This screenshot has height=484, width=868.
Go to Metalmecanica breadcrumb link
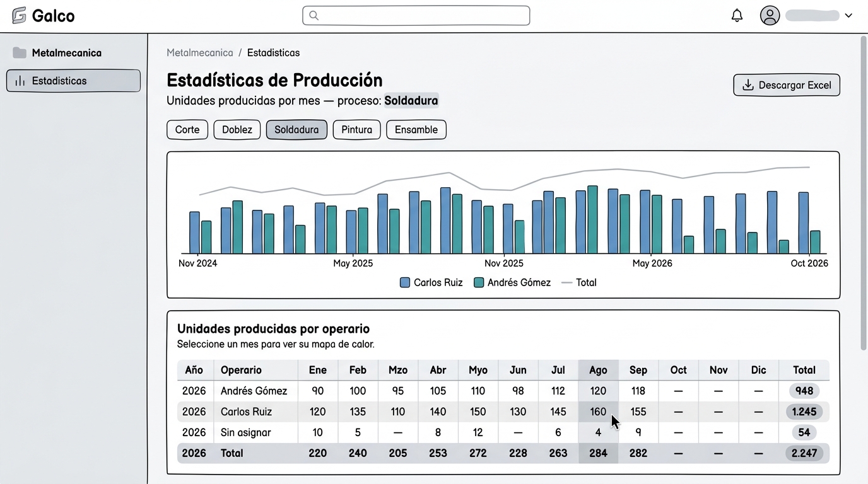click(x=199, y=53)
